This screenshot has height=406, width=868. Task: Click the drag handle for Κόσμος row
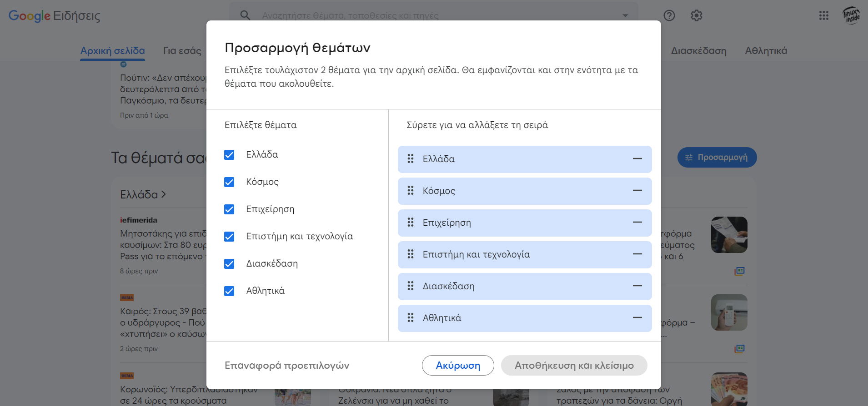(411, 190)
